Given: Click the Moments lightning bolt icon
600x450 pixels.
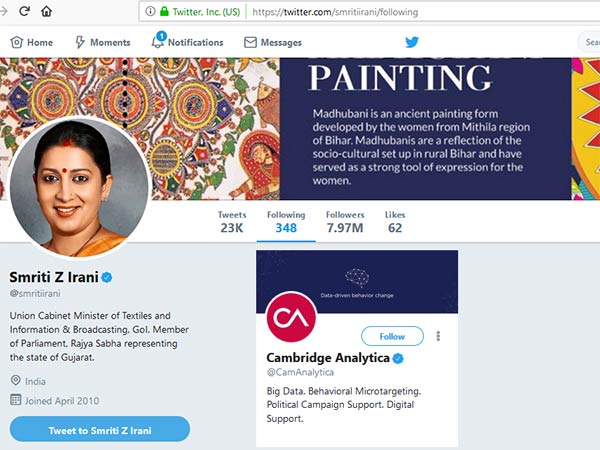Looking at the screenshot, I should pos(80,43).
